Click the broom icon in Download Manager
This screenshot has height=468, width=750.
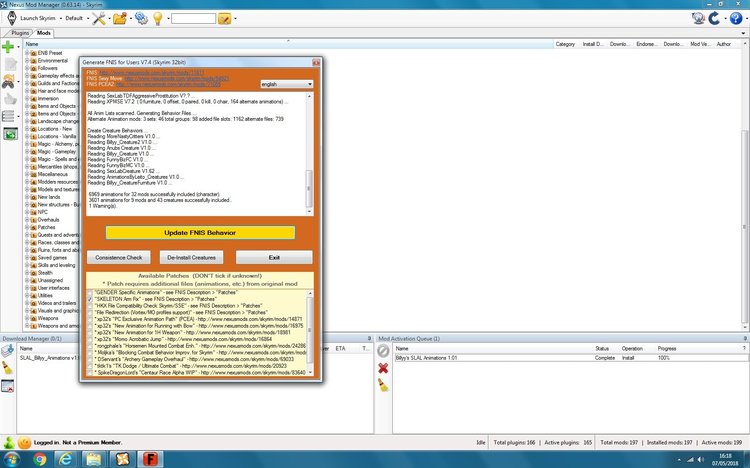7,368
